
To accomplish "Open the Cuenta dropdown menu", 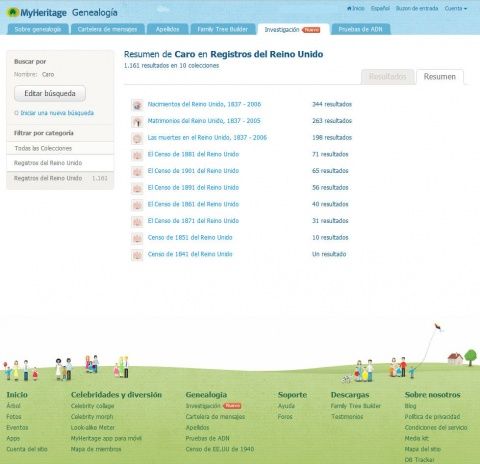I will [456, 8].
